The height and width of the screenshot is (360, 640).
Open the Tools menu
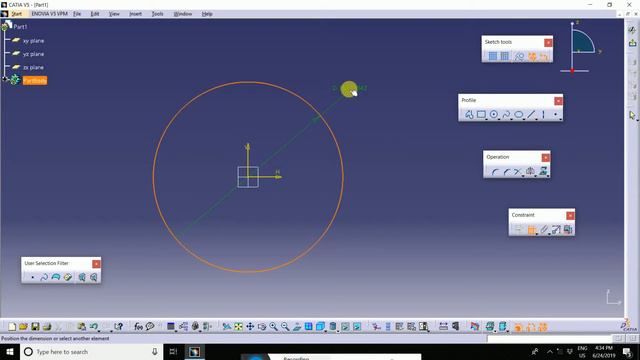[x=157, y=14]
